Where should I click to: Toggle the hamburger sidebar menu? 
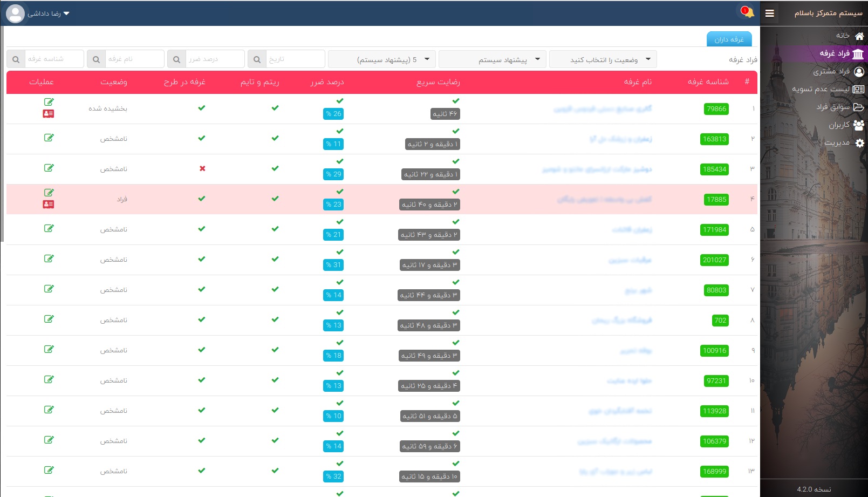770,13
